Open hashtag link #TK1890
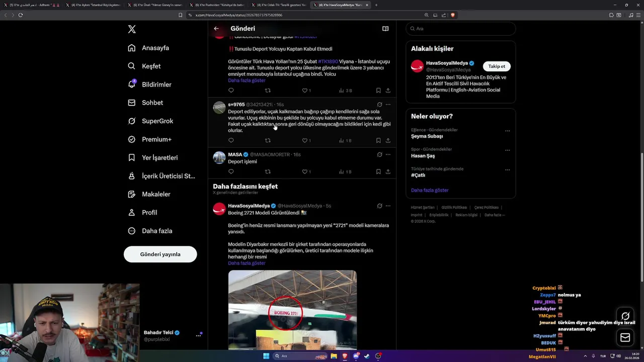This screenshot has height=362, width=644. pos(328,61)
